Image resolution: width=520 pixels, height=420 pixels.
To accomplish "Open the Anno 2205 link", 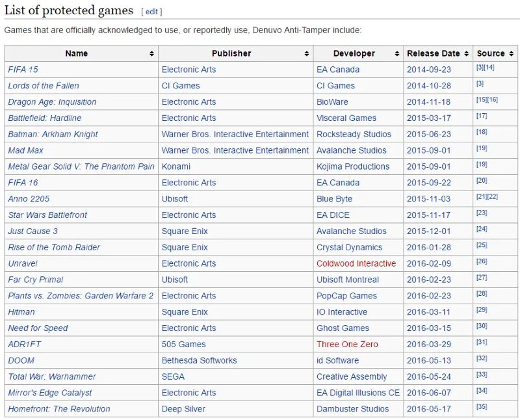I will [29, 199].
